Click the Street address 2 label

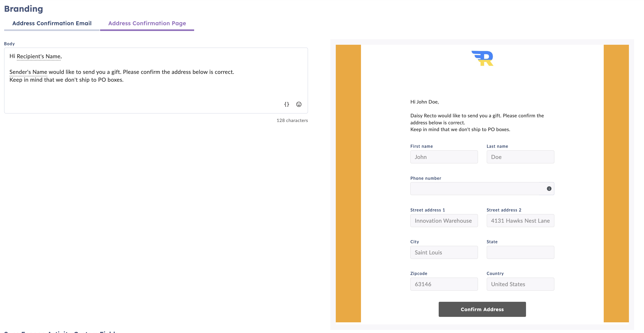(x=504, y=210)
